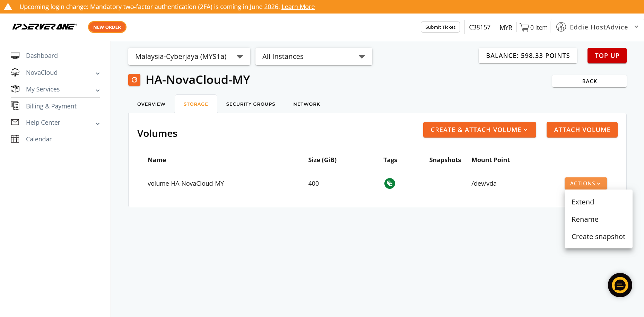Image resolution: width=644 pixels, height=317 pixels.
Task: Click the Name column header
Action: tap(157, 160)
